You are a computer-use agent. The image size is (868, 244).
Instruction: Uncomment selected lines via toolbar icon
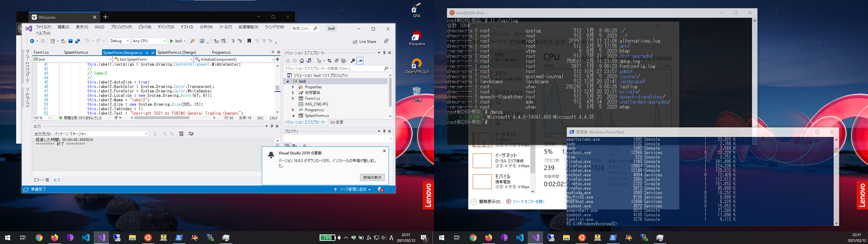click(240, 41)
